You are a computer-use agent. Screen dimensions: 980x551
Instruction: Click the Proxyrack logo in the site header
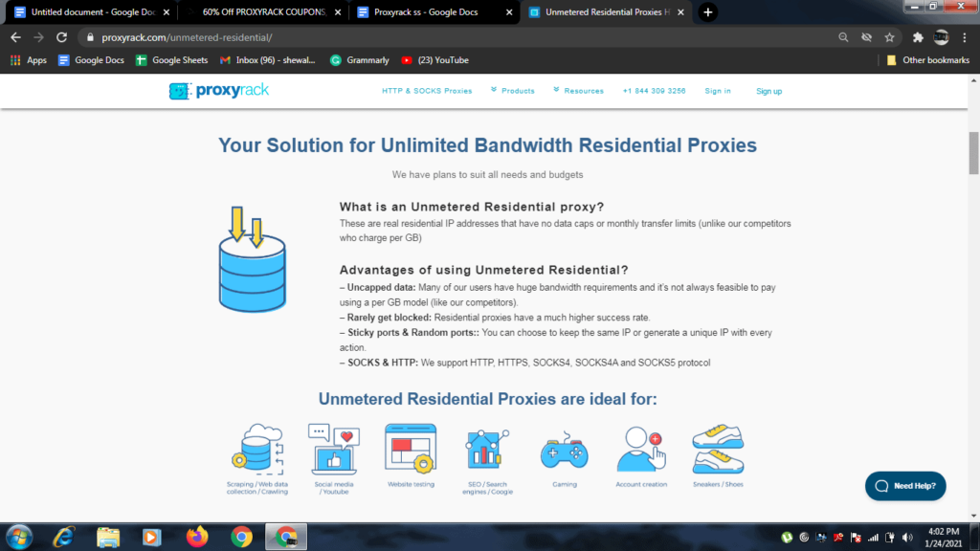(x=219, y=91)
